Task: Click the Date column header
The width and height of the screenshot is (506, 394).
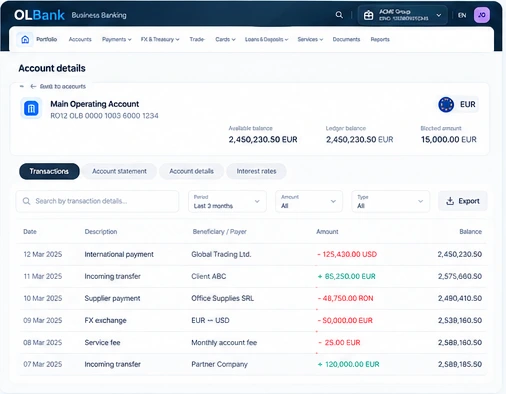Action: (x=30, y=232)
